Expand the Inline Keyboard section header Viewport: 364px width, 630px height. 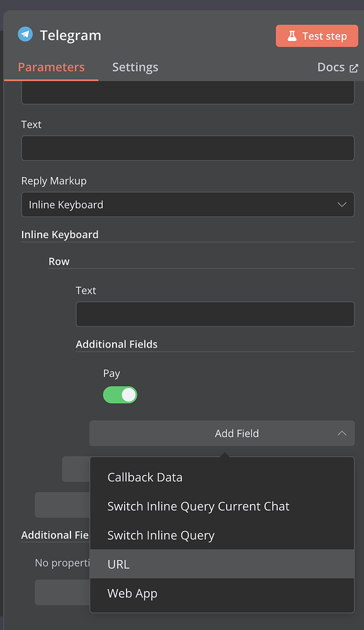click(x=60, y=234)
